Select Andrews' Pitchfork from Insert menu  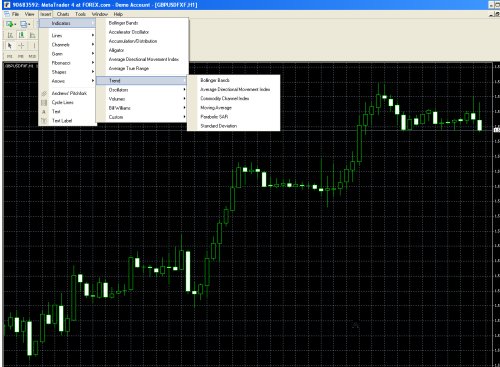coord(68,93)
